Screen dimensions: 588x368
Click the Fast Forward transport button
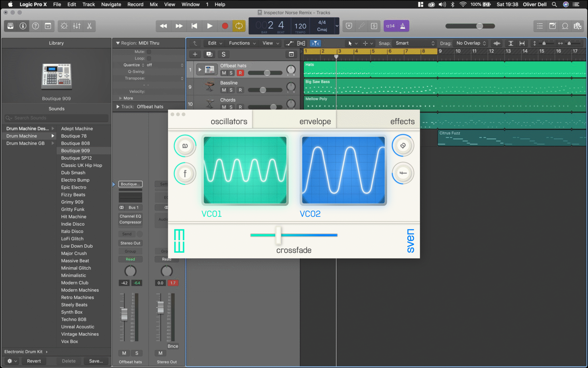(x=179, y=26)
